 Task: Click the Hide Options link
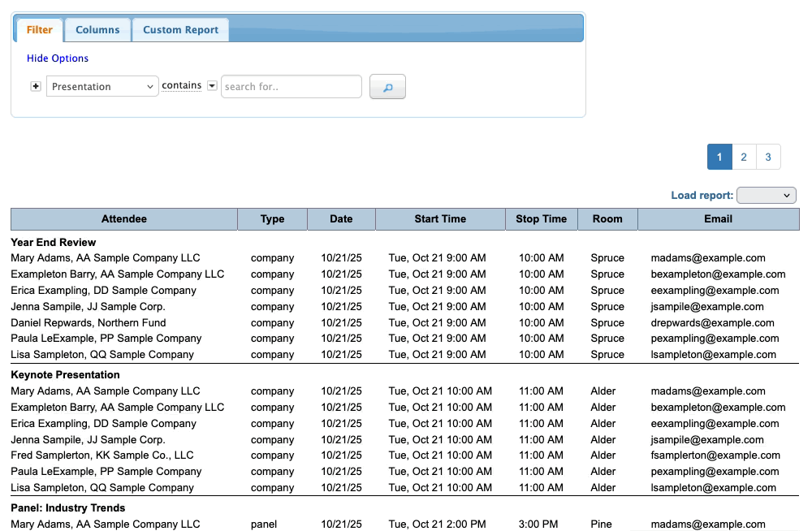click(x=58, y=58)
